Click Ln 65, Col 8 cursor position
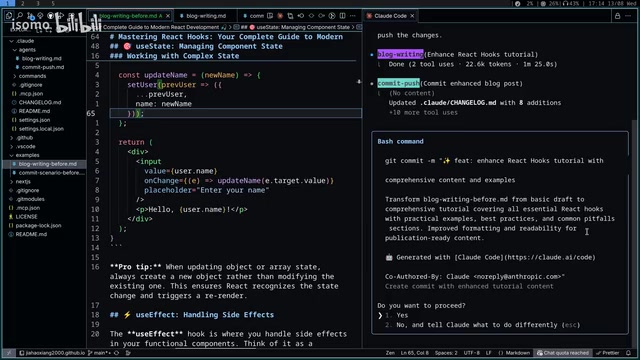640x360 pixels. click(x=415, y=353)
